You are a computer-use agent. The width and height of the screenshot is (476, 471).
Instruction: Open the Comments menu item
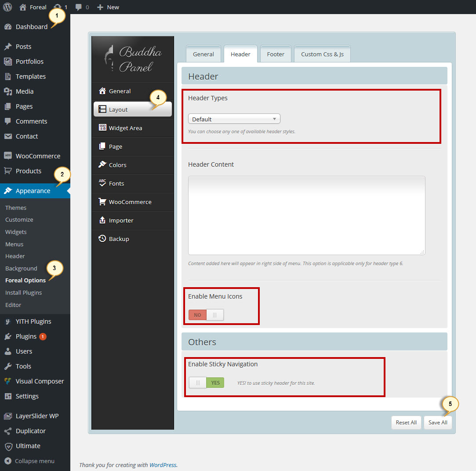click(x=35, y=121)
